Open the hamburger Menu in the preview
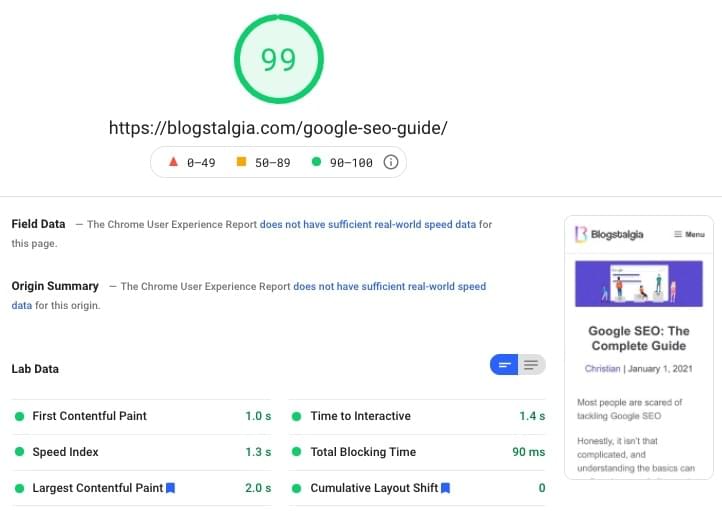722x511 pixels. 689,235
